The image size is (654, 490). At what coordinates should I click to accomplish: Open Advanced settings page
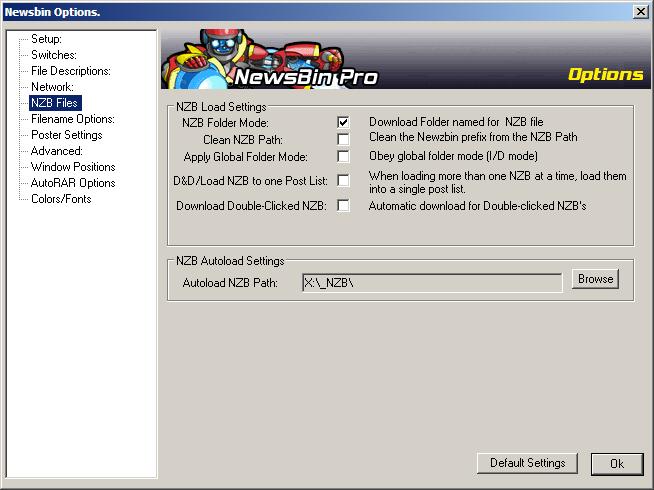[56, 151]
